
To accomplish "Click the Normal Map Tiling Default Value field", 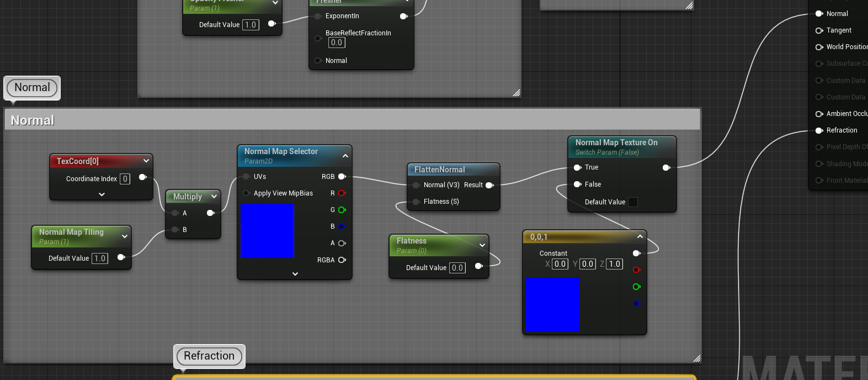I will tap(100, 258).
